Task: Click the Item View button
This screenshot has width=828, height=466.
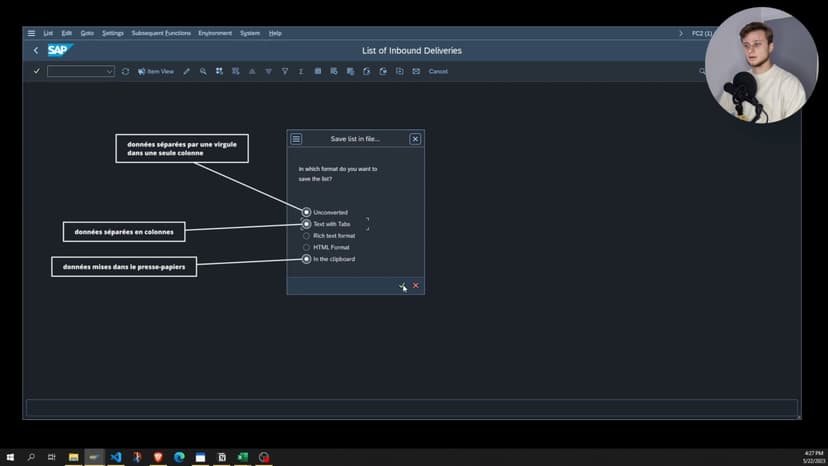Action: tap(156, 71)
